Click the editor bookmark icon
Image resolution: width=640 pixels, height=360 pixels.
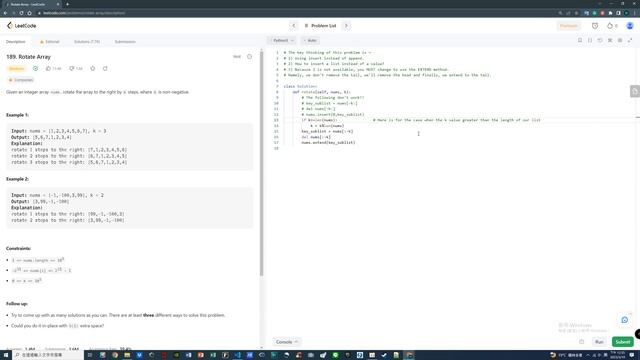click(580, 40)
